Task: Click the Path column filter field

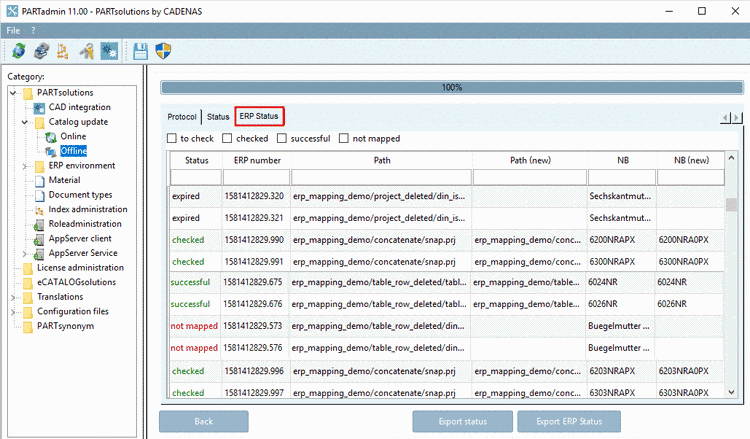Action: point(381,177)
